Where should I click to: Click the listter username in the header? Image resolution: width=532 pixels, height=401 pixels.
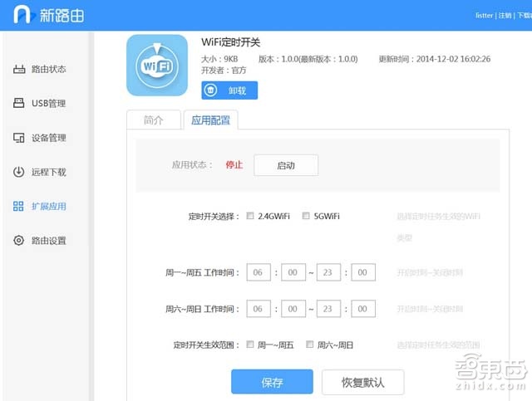click(x=484, y=15)
